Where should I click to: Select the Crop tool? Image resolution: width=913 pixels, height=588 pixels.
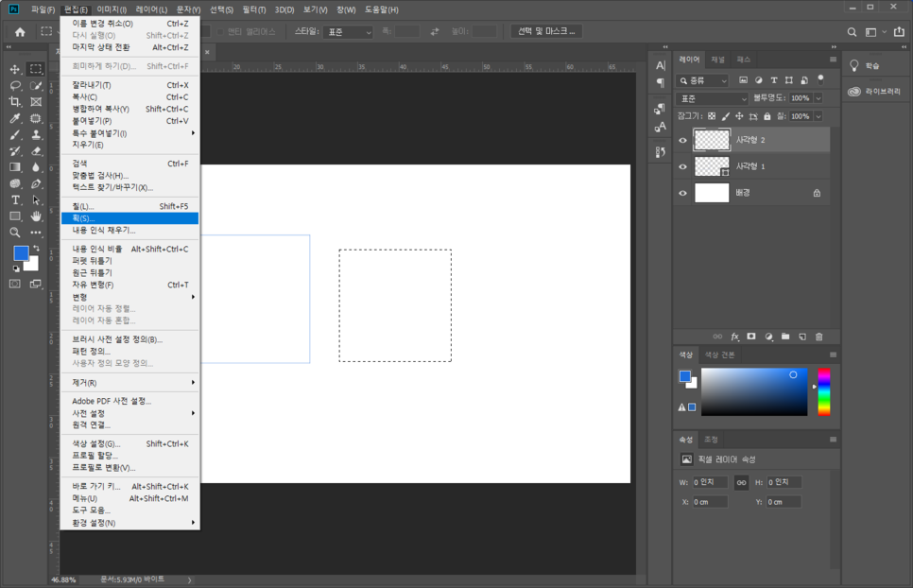15,102
